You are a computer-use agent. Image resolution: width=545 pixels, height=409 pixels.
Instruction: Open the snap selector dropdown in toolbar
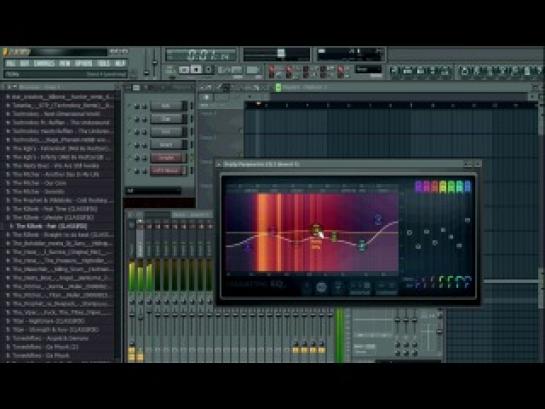368,69
